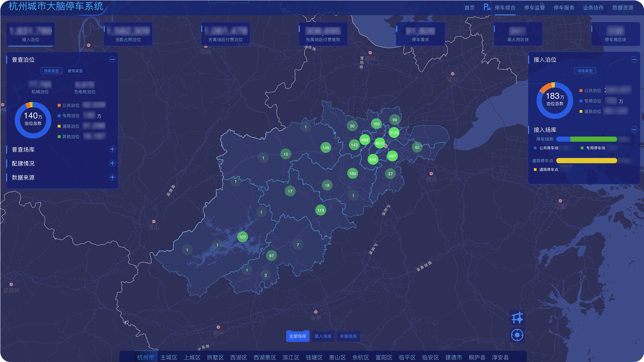Open the 停车监管 menu tab

click(534, 8)
